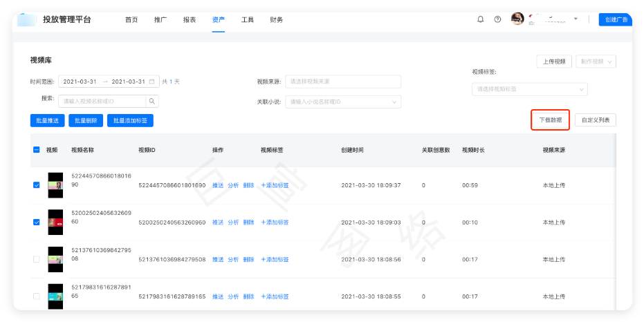Click 分析 for video 5217983161628789165
The image size is (644, 322).
click(233, 296)
